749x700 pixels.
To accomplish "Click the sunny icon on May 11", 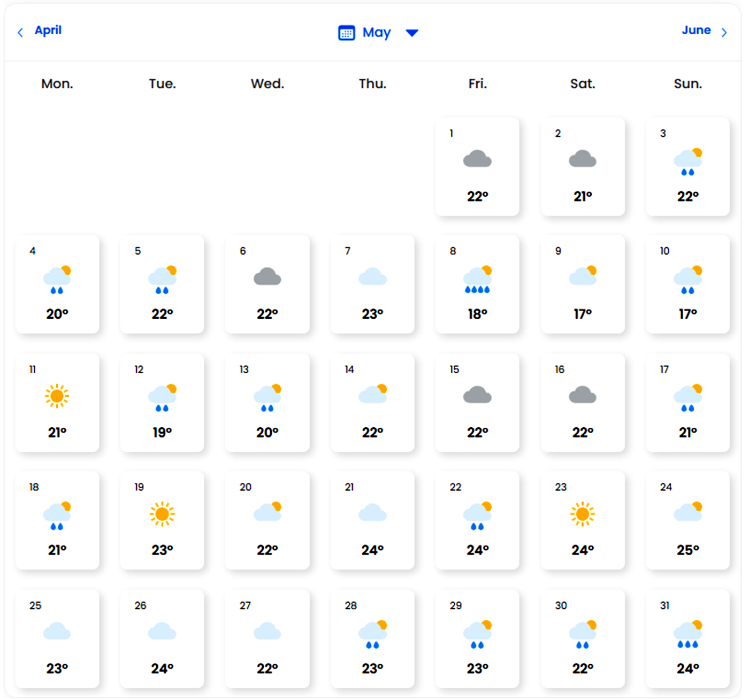I will click(57, 396).
